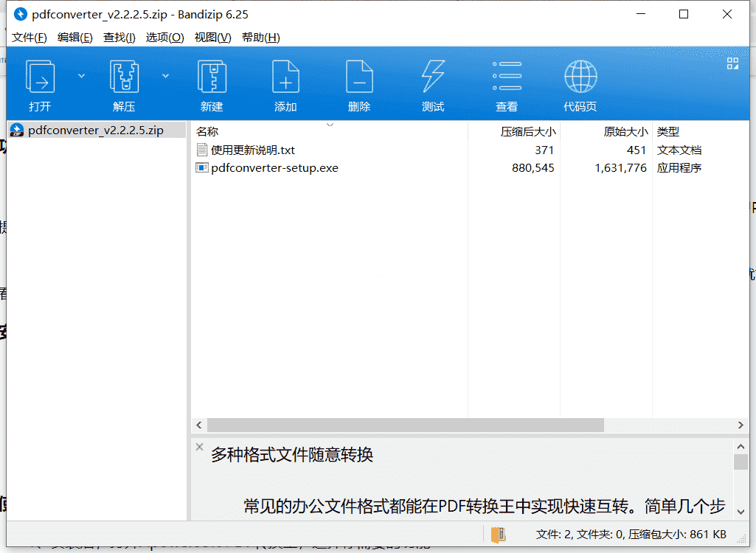756x553 pixels.
Task: Click the original size value 1,631,776
Action: (620, 168)
